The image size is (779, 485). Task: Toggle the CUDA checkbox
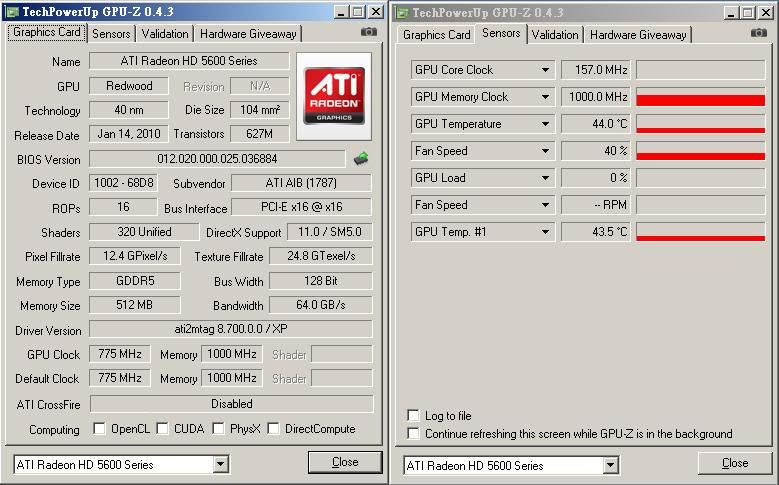coord(162,429)
